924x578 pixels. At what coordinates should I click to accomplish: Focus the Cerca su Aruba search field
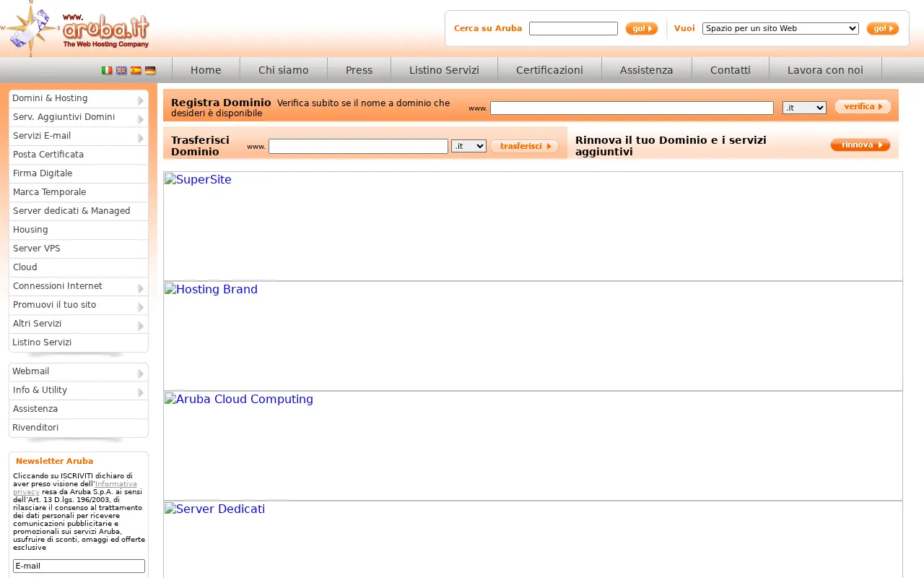coord(573,29)
